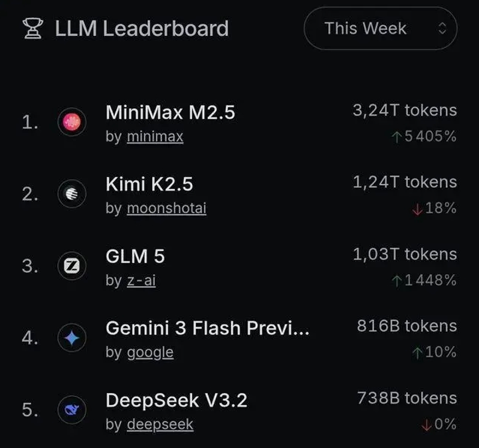Click the LLM Leaderboard heading
479x448 pixels.
[142, 29]
